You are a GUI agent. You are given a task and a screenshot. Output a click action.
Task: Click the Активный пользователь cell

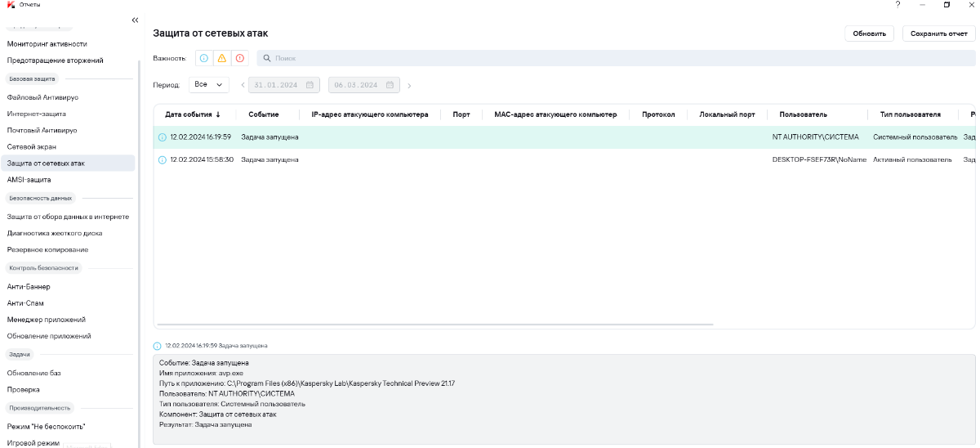pyautogui.click(x=912, y=159)
